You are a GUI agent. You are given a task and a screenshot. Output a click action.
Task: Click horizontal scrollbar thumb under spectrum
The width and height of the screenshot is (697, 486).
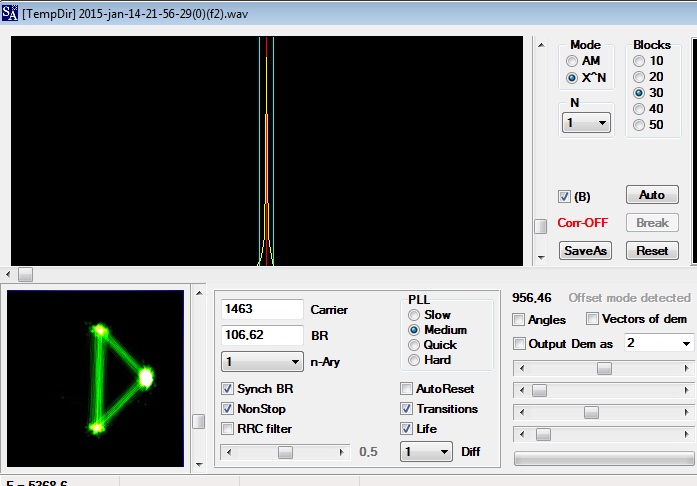(25, 274)
